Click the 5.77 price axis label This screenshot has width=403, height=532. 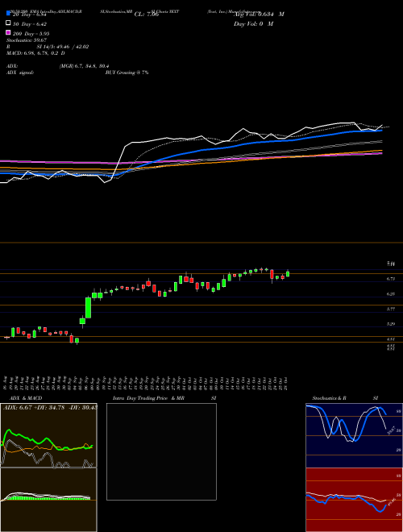(391, 309)
